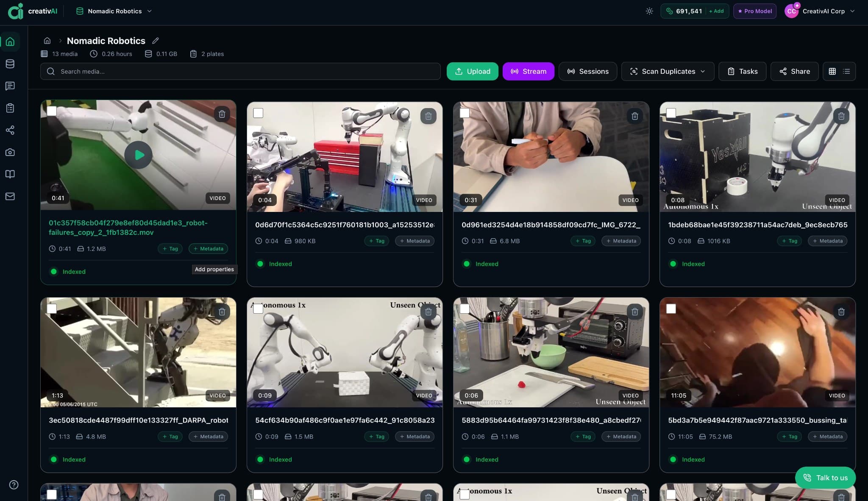Screen dimensions: 868x501
Task: Delete the 0:31 IMG_6722 video
Action: tap(634, 116)
